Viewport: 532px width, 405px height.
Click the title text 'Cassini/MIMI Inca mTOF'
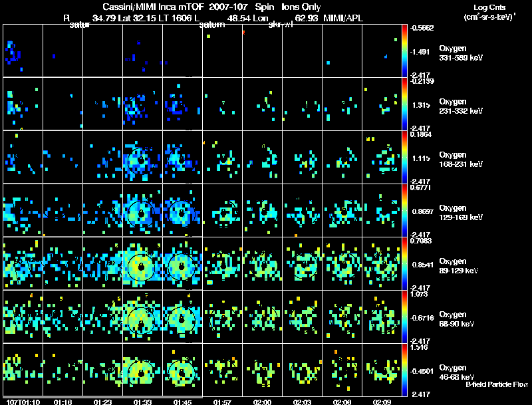(152, 7)
